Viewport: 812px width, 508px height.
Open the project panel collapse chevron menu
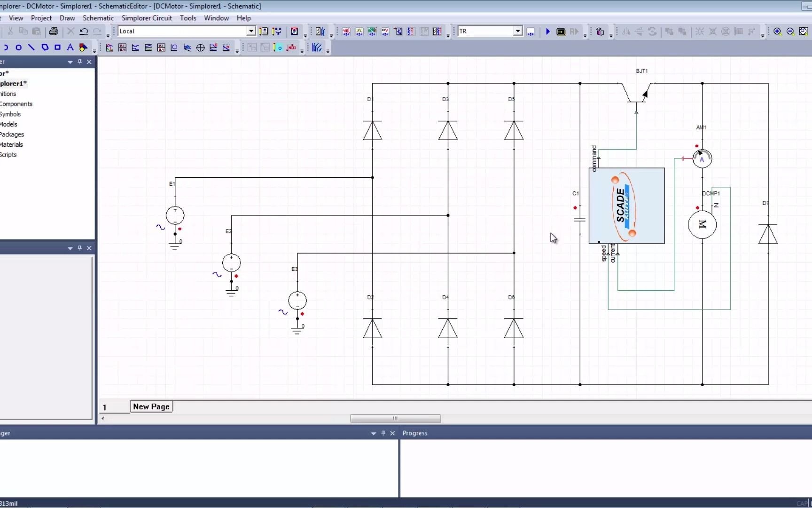[70, 61]
